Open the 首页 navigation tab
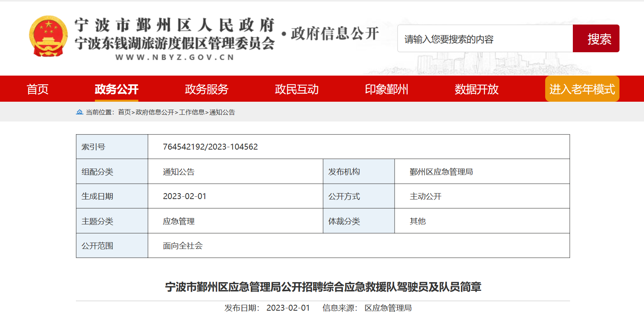Image resolution: width=644 pixels, height=317 pixels. 38,89
